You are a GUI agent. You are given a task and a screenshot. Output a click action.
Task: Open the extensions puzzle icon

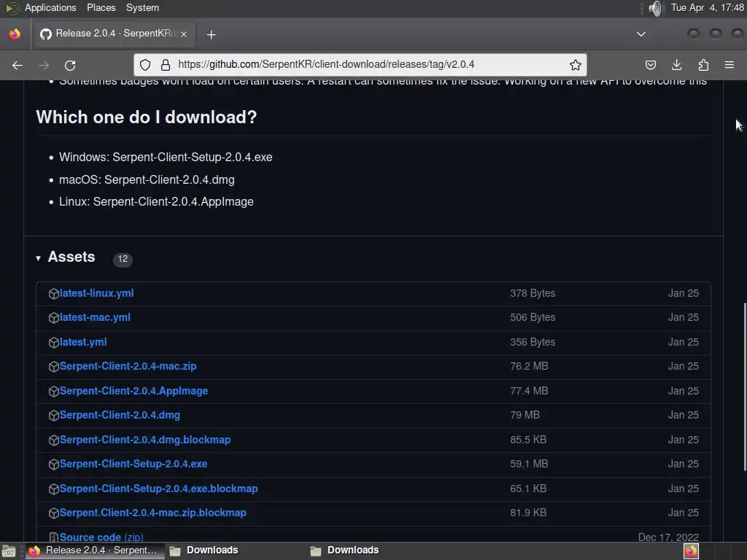pos(703,65)
